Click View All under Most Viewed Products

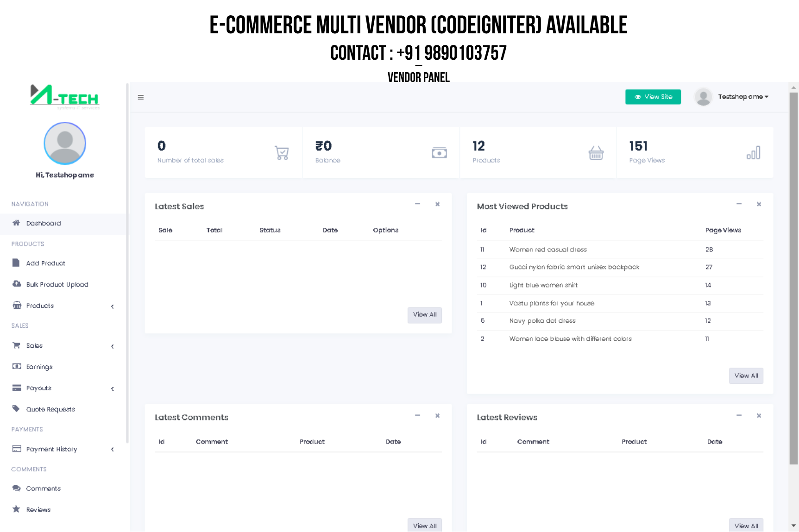746,376
